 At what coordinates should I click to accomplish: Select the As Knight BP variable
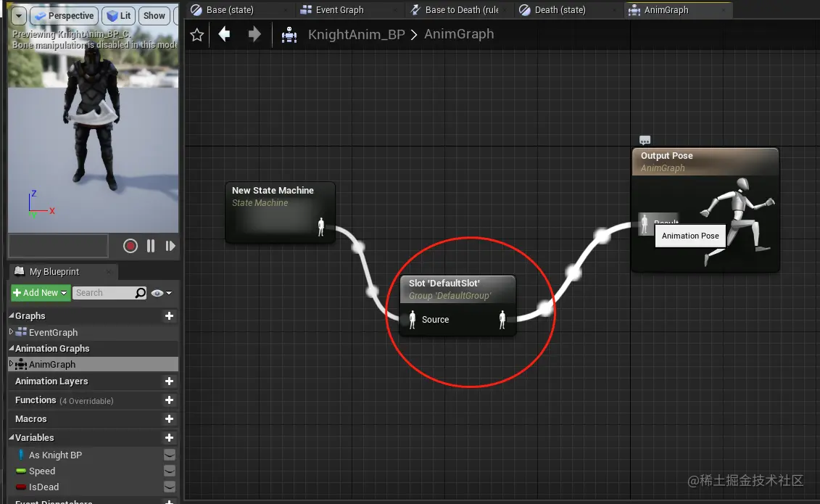pyautogui.click(x=55, y=455)
